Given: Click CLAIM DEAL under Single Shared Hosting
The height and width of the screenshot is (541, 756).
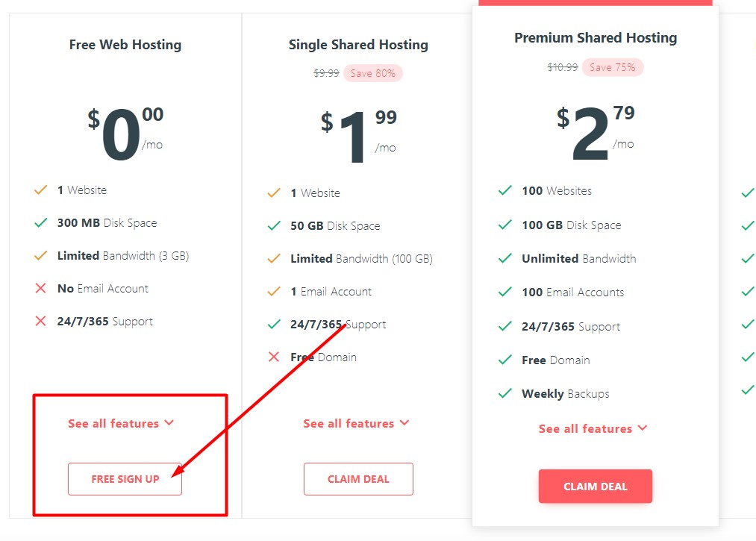Looking at the screenshot, I should click(x=358, y=479).
